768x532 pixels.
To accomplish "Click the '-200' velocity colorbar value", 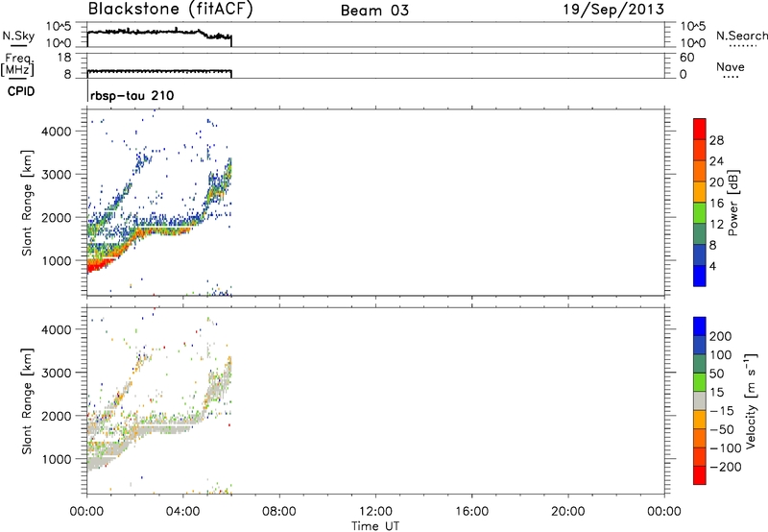I will click(725, 467).
